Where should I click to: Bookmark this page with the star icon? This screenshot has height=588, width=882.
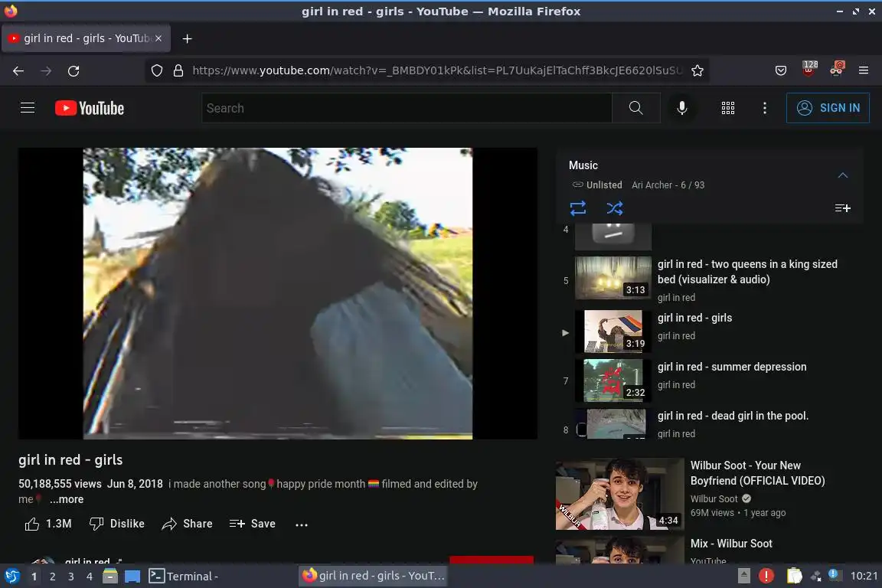pos(697,71)
